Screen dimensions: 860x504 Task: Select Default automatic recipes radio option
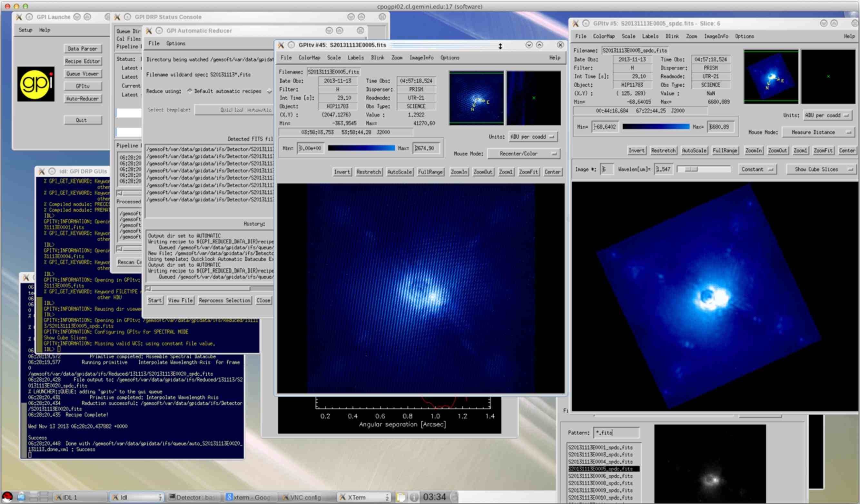[190, 91]
